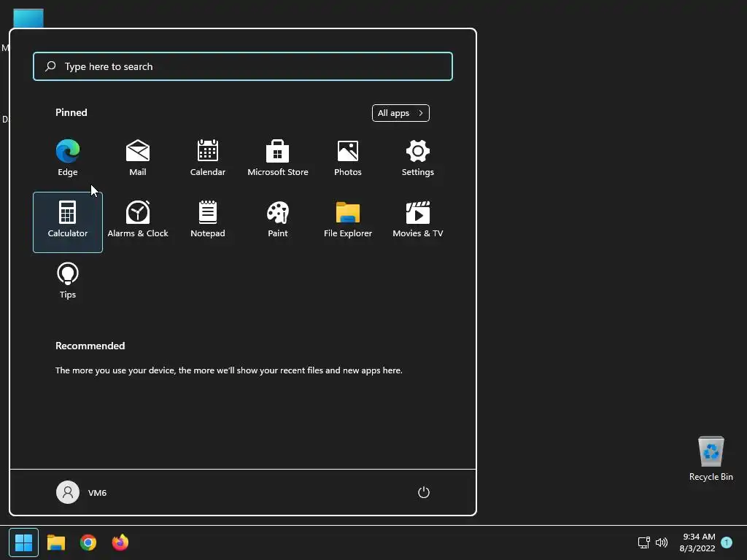Viewport: 747px width, 560px height.
Task: Open the Calendar app
Action: click(x=208, y=157)
